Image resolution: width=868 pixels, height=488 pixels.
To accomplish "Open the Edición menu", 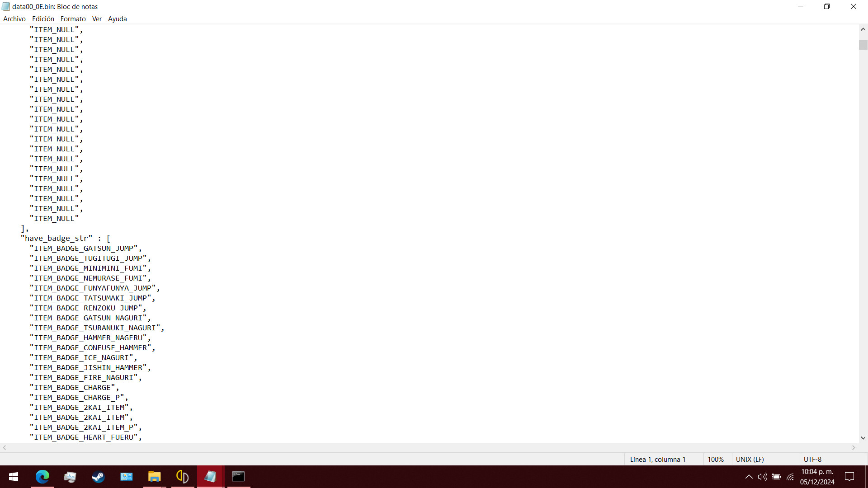I will tap(43, 19).
